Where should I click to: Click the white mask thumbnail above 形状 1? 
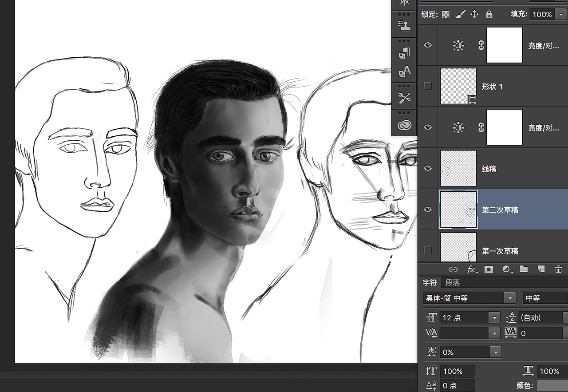click(x=505, y=45)
